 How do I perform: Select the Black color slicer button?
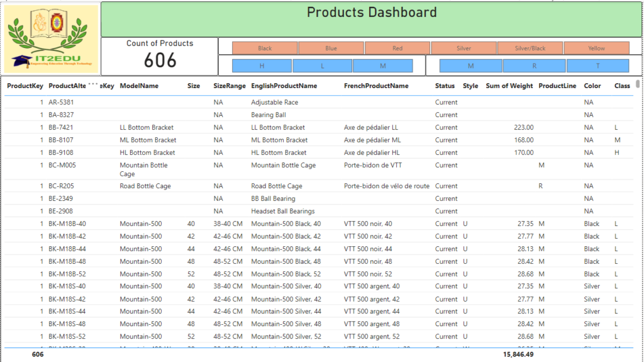(265, 48)
